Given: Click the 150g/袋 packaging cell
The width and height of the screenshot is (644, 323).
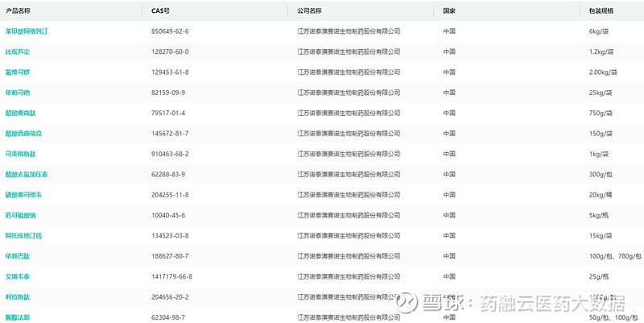Looking at the screenshot, I should coord(601,134).
